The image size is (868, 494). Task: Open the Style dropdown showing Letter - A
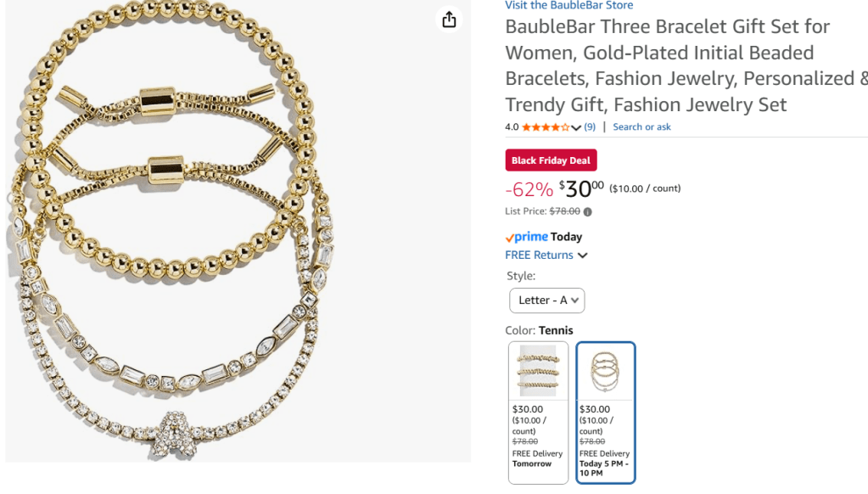[x=546, y=300]
